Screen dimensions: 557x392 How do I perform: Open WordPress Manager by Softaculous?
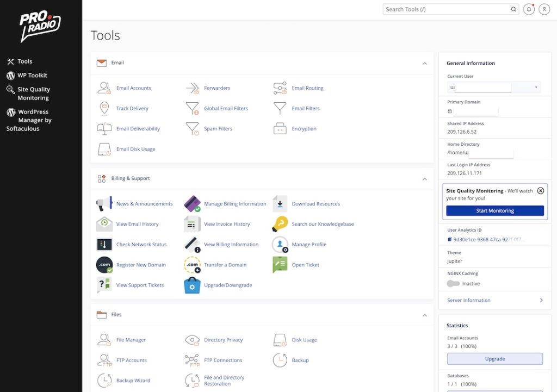(30, 120)
